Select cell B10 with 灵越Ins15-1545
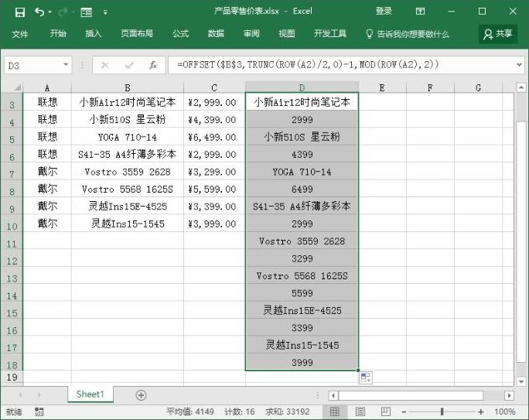The height and width of the screenshot is (420, 529). click(x=128, y=224)
